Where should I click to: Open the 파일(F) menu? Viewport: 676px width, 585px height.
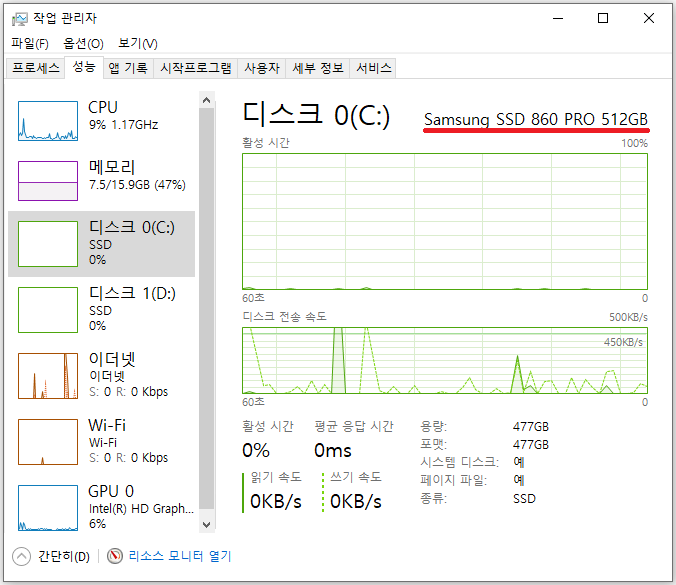(x=30, y=44)
